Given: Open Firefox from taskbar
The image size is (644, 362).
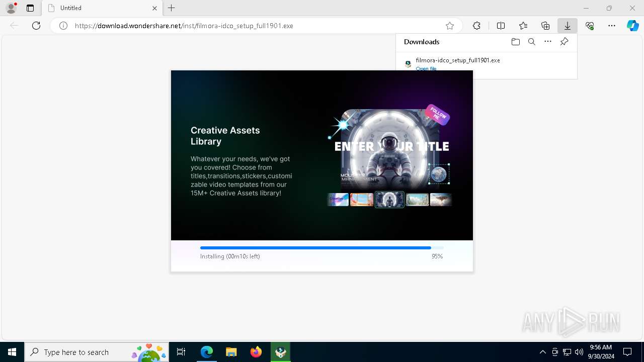Looking at the screenshot, I should (x=256, y=352).
